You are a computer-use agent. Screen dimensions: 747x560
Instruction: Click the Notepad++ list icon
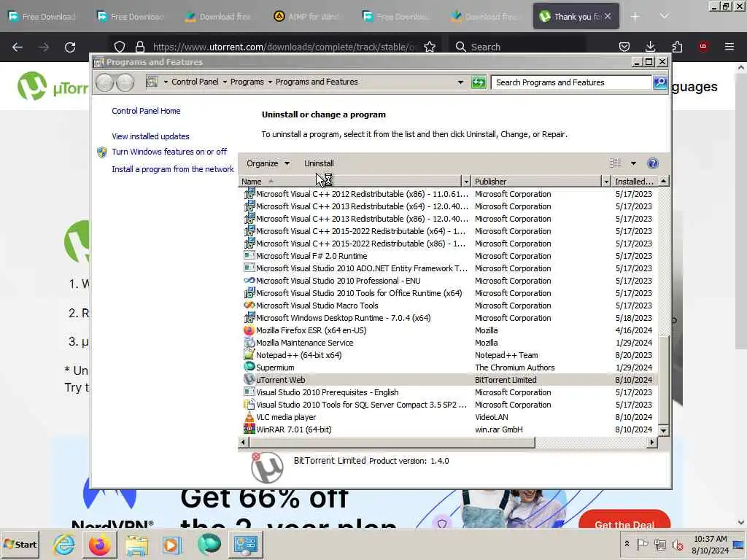click(x=249, y=355)
